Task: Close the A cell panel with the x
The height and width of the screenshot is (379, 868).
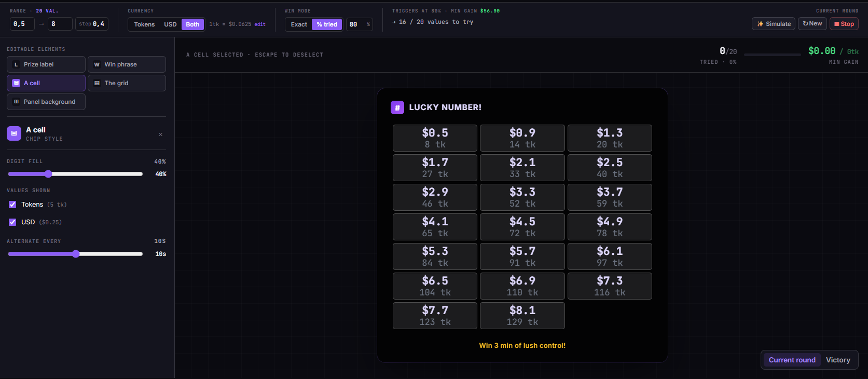Action: tap(161, 134)
